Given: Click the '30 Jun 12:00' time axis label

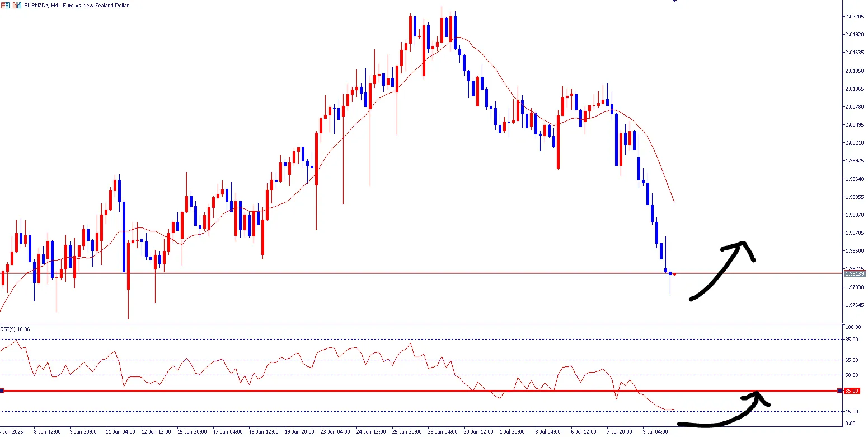Looking at the screenshot, I should [478, 432].
